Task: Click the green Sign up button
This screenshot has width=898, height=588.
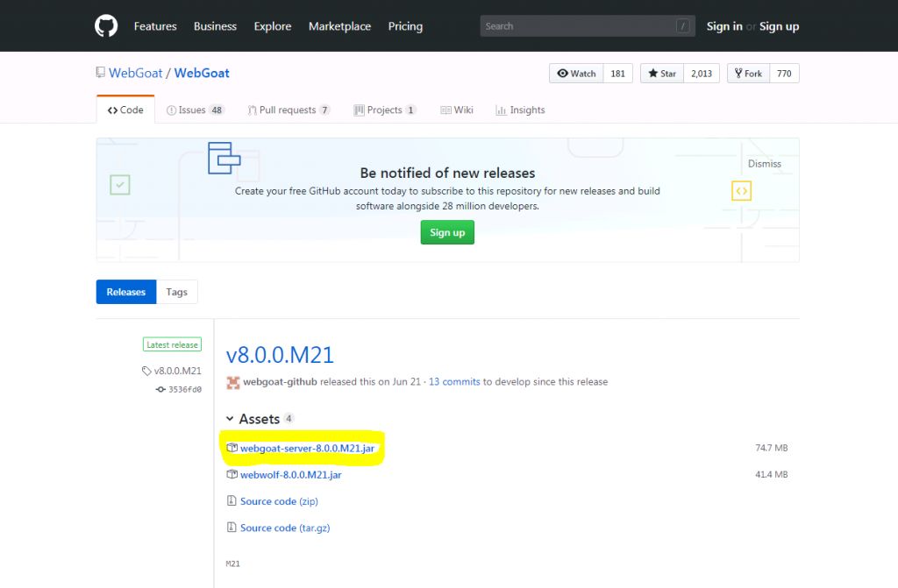Action: click(447, 232)
